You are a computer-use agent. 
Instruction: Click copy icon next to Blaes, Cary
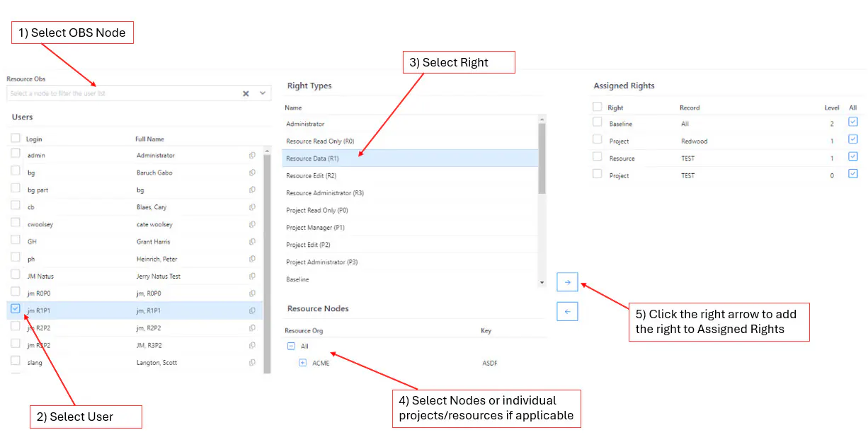pyautogui.click(x=252, y=207)
